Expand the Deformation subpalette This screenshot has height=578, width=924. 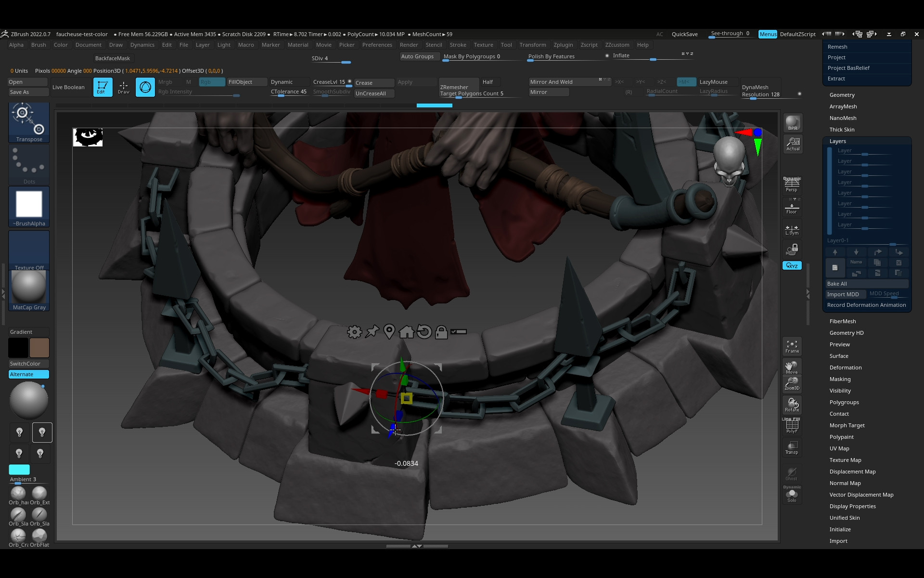(x=845, y=368)
